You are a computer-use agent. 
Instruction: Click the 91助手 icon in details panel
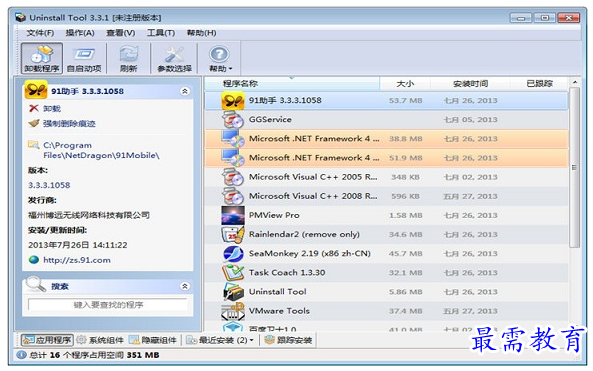point(36,90)
